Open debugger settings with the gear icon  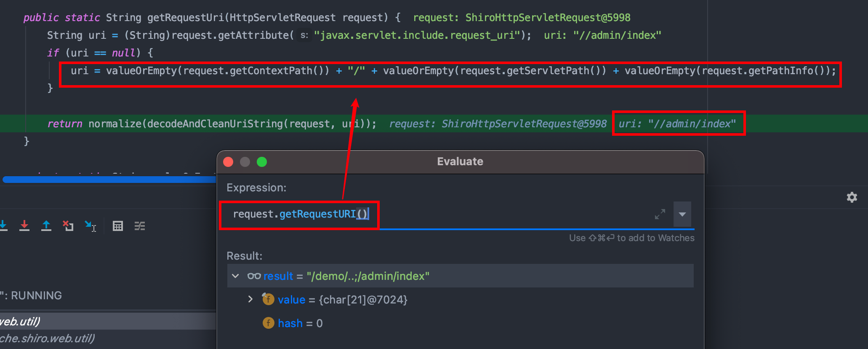[852, 197]
